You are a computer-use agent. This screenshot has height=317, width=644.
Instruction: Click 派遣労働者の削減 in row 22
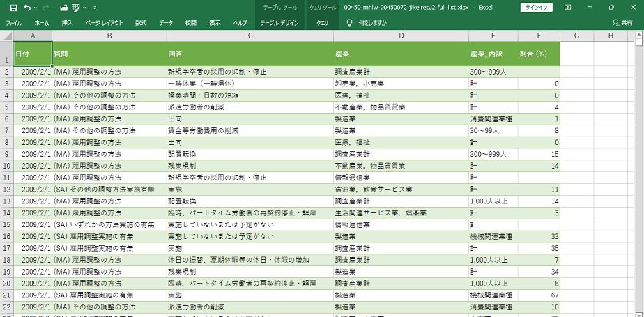click(250, 307)
